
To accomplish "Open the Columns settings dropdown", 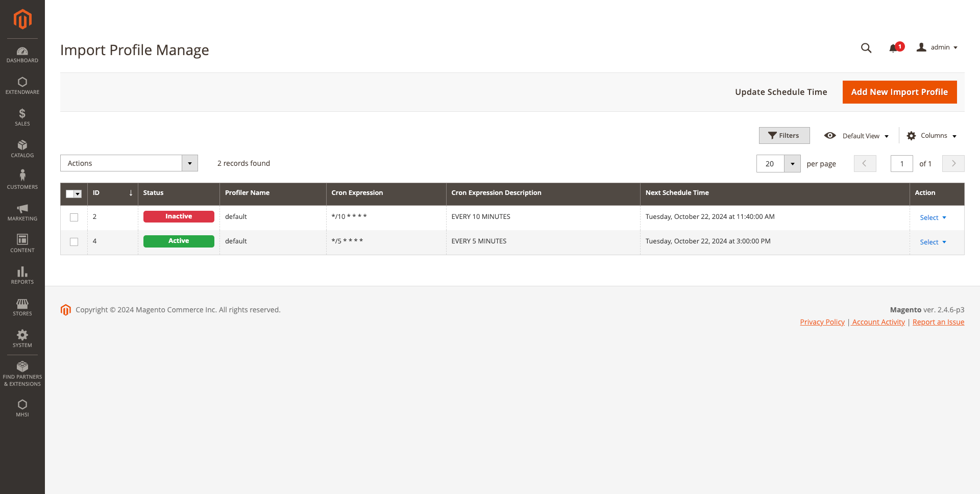I will 932,136.
